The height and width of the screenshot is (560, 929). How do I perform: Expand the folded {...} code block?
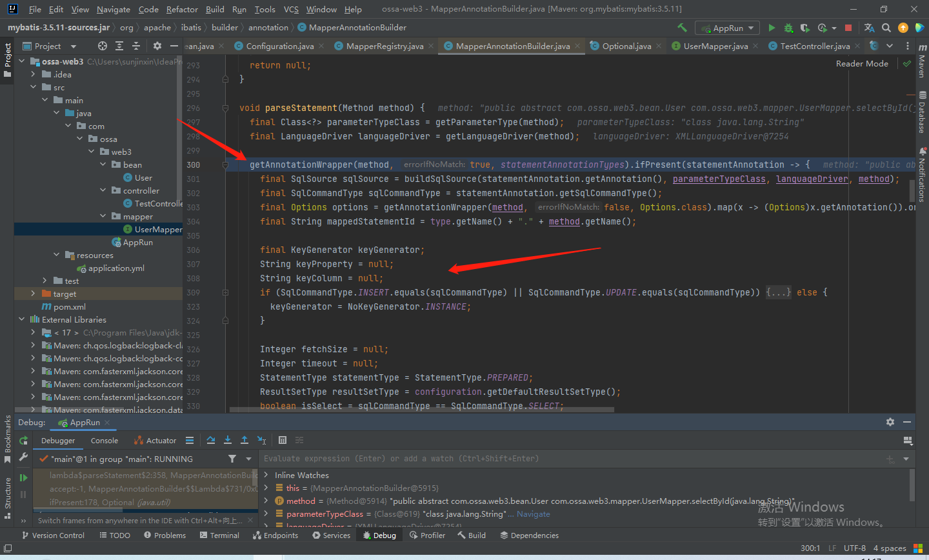click(x=779, y=292)
